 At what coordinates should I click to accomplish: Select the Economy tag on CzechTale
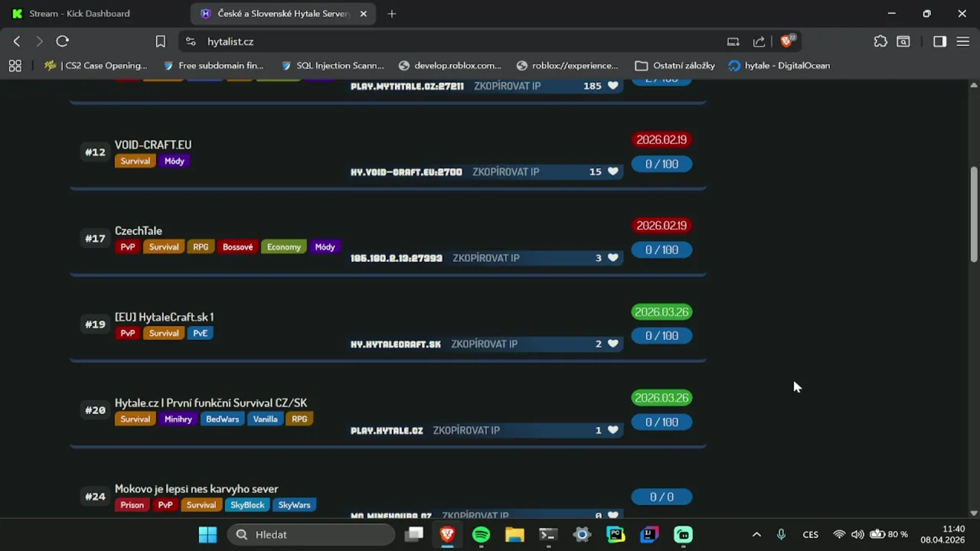point(284,247)
